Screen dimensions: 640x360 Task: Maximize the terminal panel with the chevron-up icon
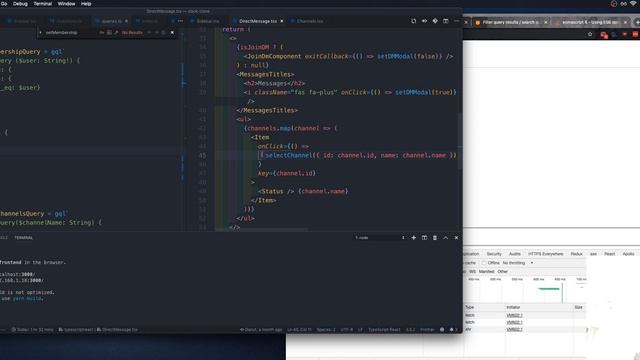[446, 238]
